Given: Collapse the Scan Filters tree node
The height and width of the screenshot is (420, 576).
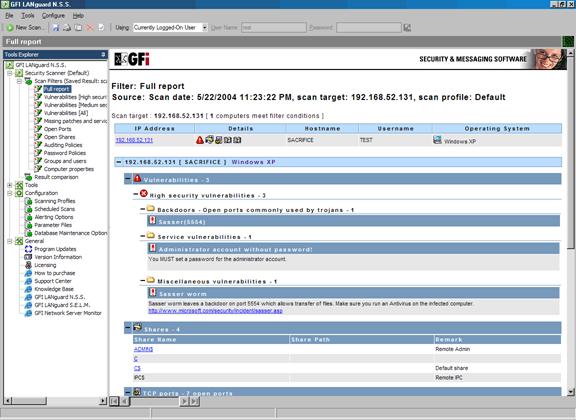Looking at the screenshot, I should point(19,81).
